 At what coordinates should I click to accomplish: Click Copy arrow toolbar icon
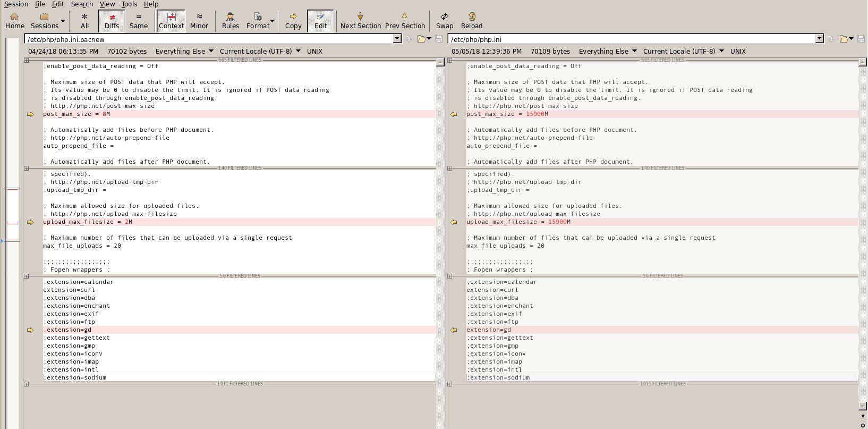[x=293, y=21]
